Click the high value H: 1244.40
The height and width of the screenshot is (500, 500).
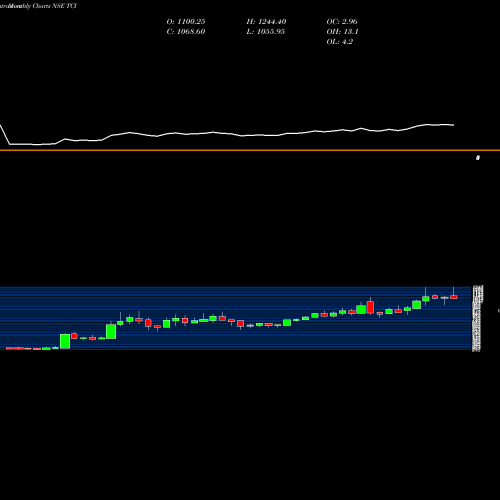pyautogui.click(x=266, y=22)
